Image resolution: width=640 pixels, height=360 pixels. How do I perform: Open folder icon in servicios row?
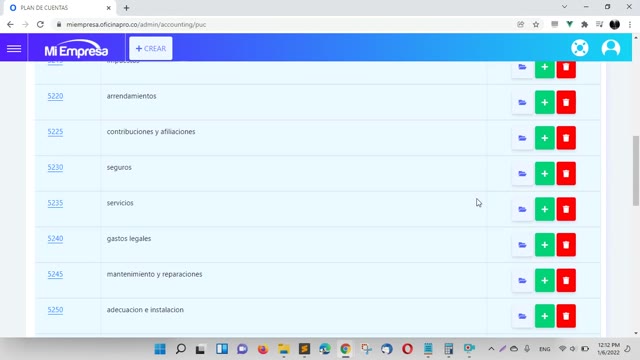click(522, 209)
